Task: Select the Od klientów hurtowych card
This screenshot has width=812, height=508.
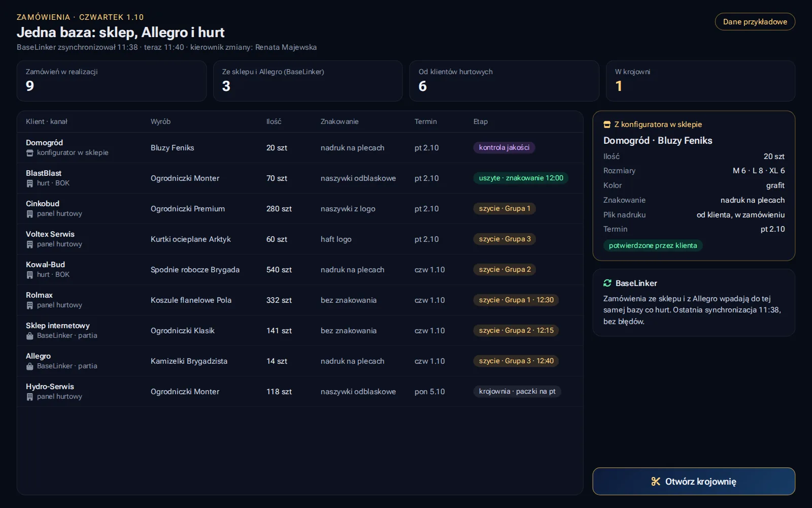Action: tap(504, 81)
